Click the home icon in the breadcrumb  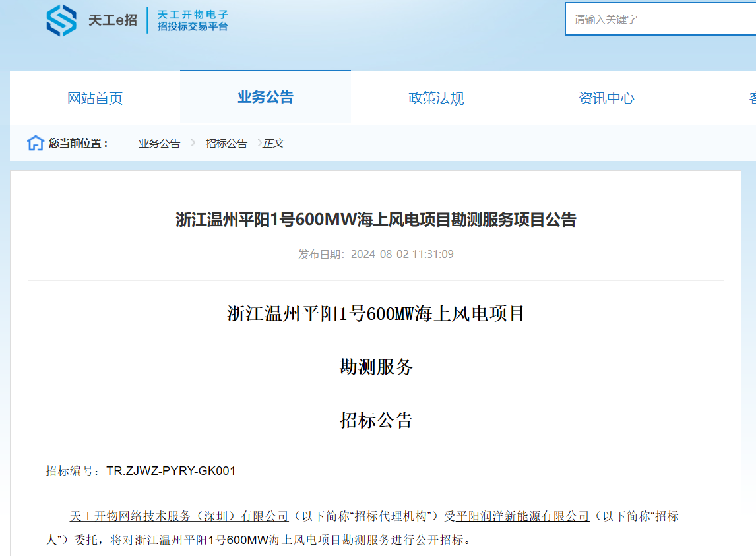click(x=35, y=143)
